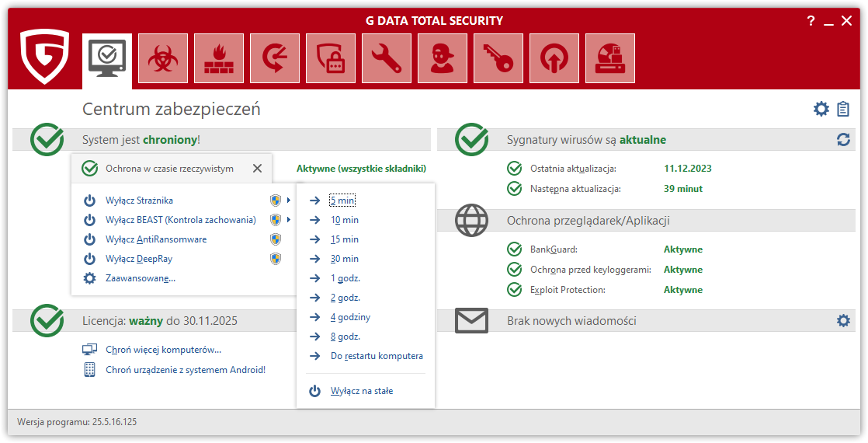The width and height of the screenshot is (868, 443).
Task: Click the BankGuard label
Action: 554,249
